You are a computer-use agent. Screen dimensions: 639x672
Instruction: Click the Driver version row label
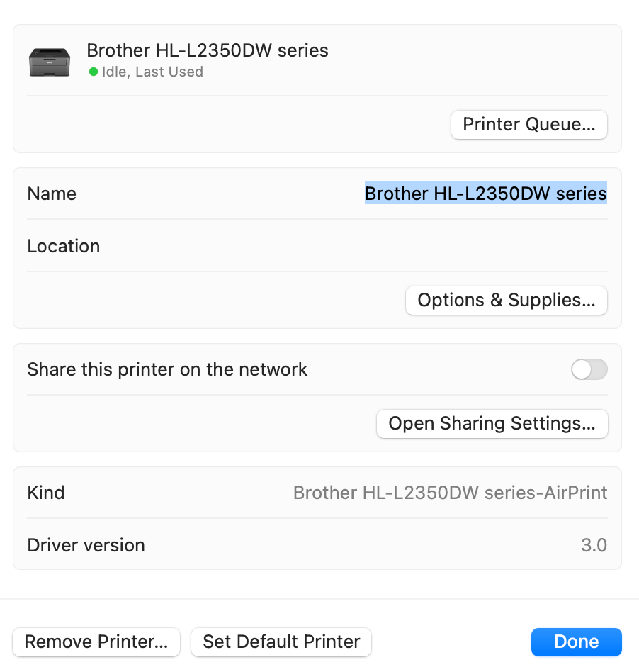pos(84,545)
